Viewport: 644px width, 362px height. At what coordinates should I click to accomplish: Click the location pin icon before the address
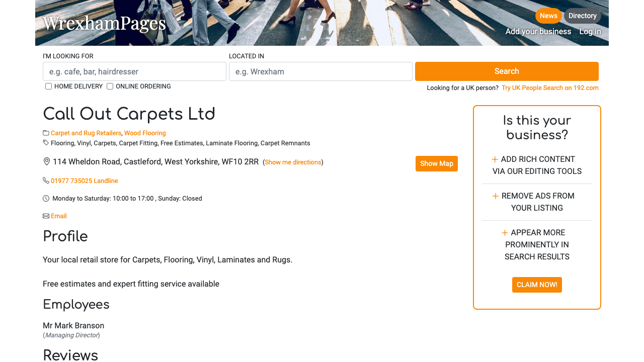click(47, 161)
